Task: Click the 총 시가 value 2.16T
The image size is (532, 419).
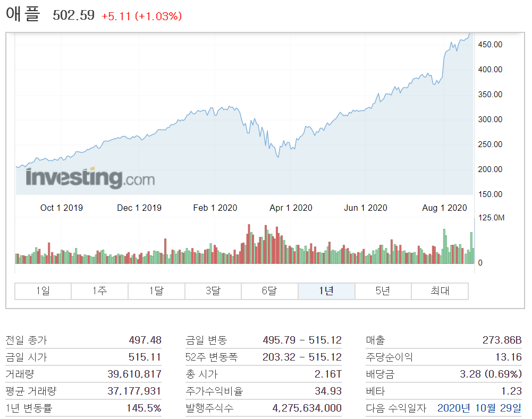Action: (x=328, y=374)
